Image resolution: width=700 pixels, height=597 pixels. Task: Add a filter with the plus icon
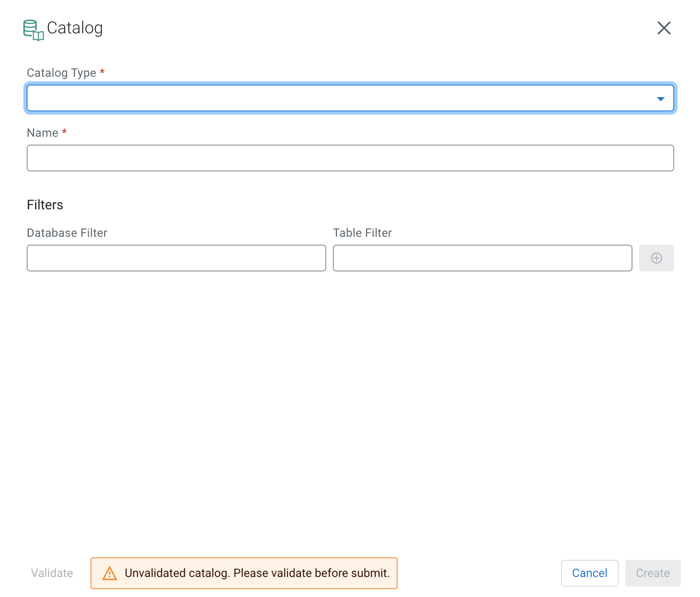[656, 258]
